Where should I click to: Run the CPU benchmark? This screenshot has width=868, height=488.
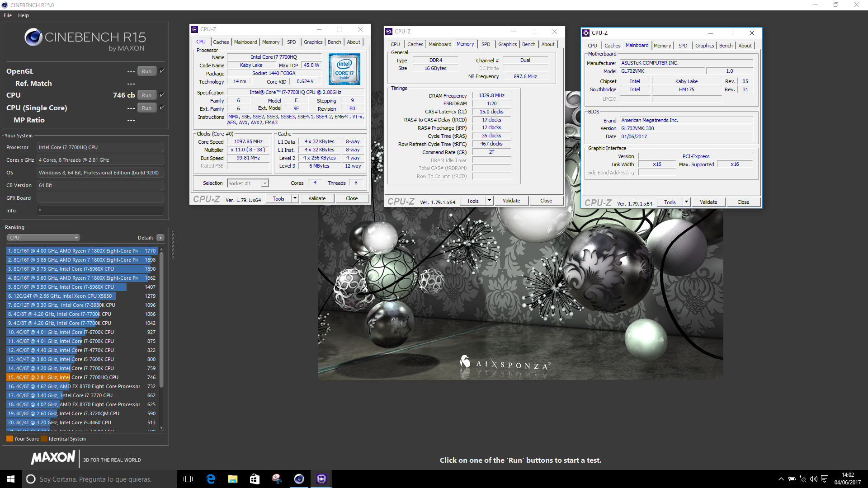146,95
